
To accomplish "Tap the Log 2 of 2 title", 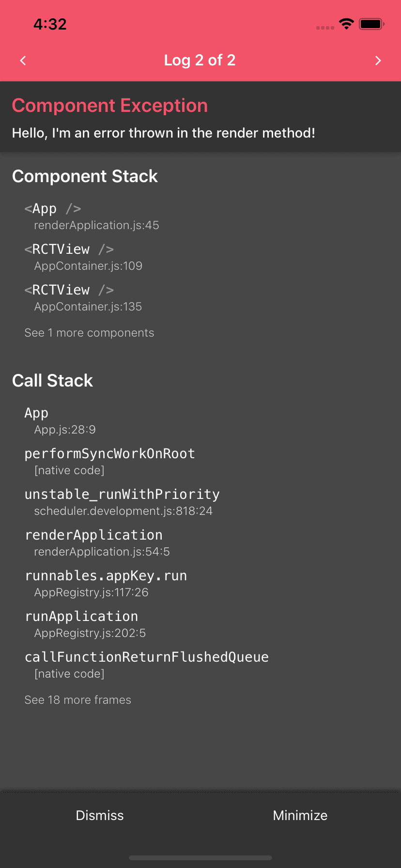I will coord(200,60).
